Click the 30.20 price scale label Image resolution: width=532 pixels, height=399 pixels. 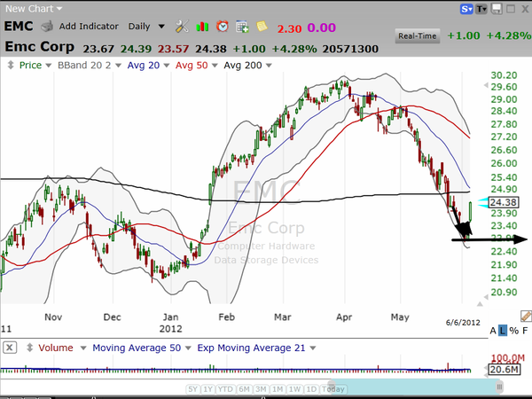point(505,75)
